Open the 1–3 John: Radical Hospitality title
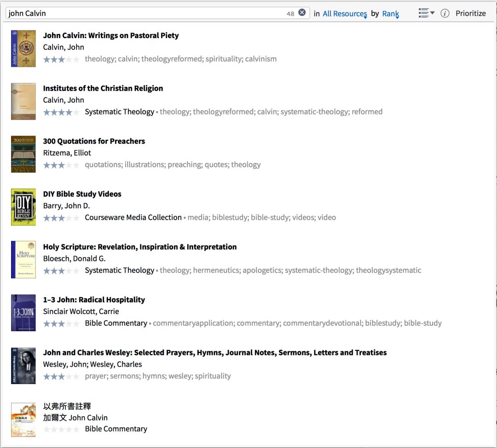Image resolution: width=497 pixels, height=448 pixels. point(94,300)
